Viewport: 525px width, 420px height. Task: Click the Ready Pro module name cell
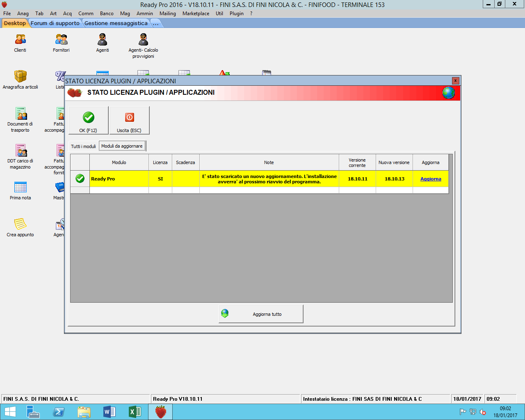coord(119,179)
